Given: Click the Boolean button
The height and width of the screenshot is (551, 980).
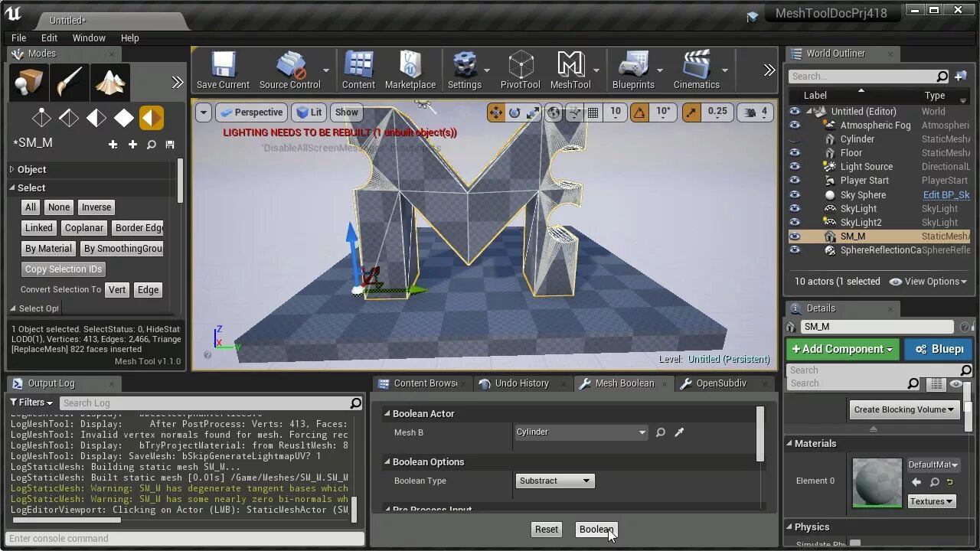Looking at the screenshot, I should [596, 530].
